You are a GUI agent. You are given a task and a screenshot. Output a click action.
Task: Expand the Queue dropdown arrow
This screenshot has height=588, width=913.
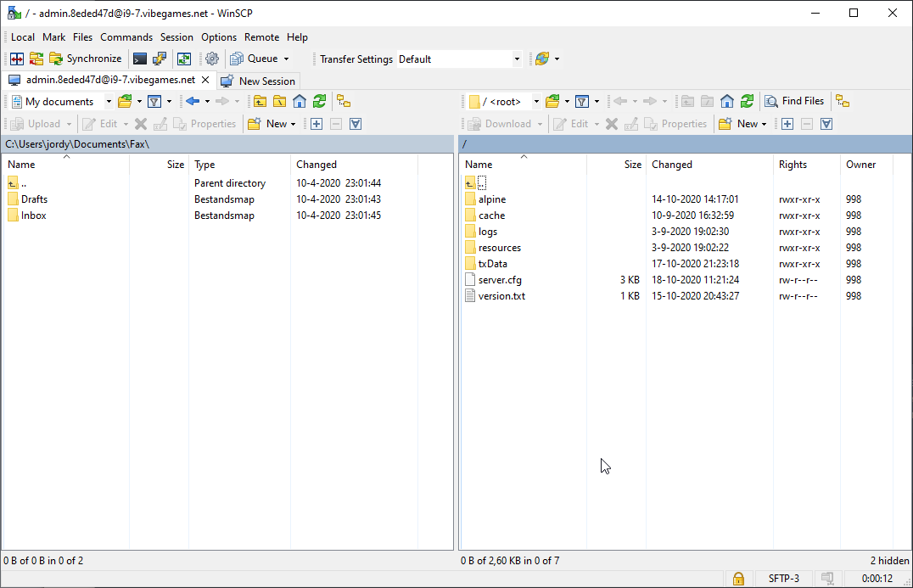click(x=287, y=59)
